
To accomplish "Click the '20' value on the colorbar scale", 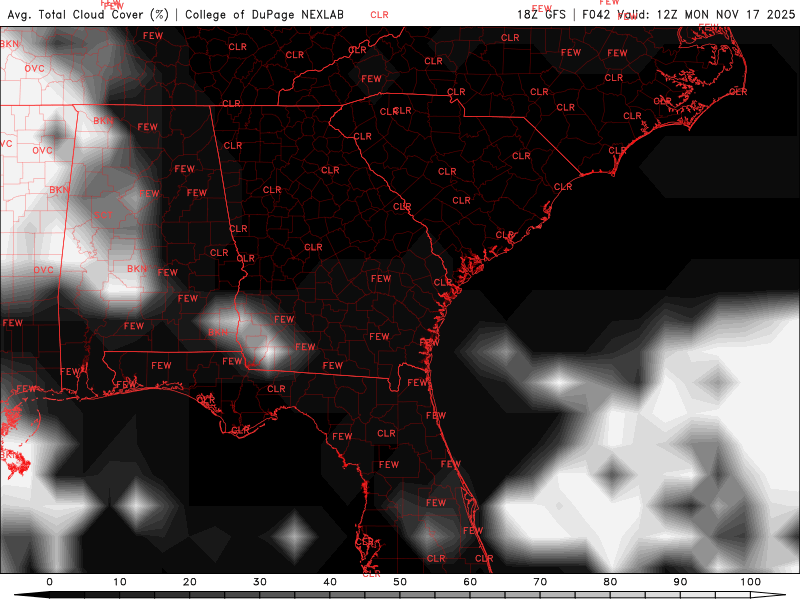I will point(190,582).
